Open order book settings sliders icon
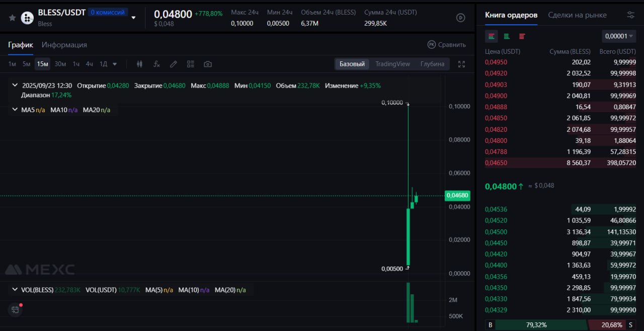Screen dimensions: 644x331 pyautogui.click(x=630, y=15)
